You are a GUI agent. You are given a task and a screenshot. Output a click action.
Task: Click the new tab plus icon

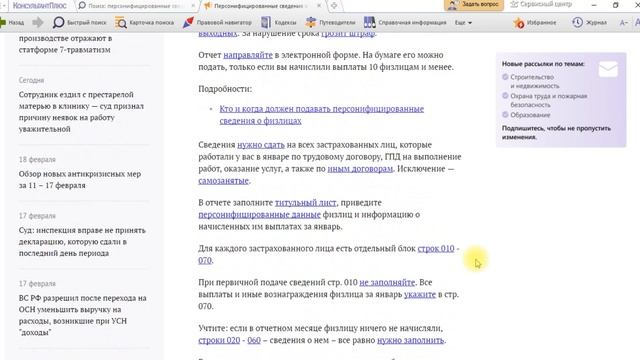tap(334, 6)
